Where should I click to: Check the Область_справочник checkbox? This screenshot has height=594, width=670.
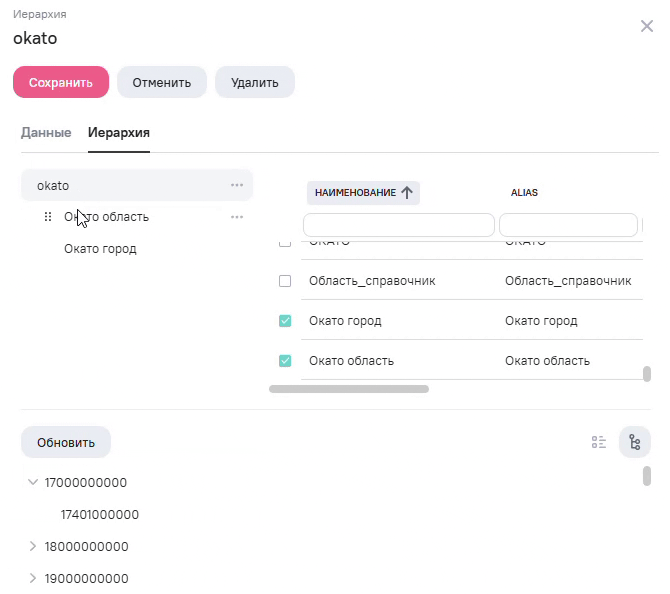[x=285, y=281]
